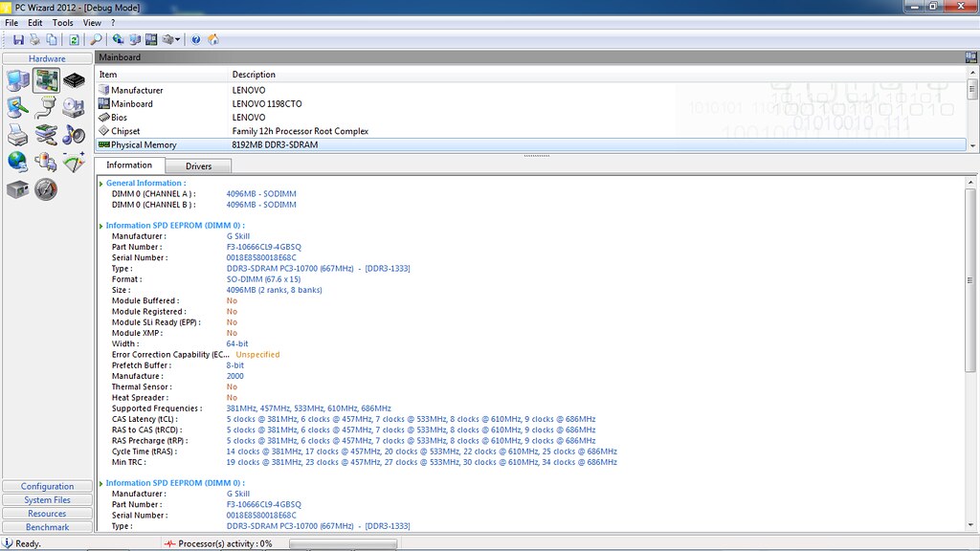Select the Multimedia note and speaker icon
The width and height of the screenshot is (980, 551).
(74, 134)
